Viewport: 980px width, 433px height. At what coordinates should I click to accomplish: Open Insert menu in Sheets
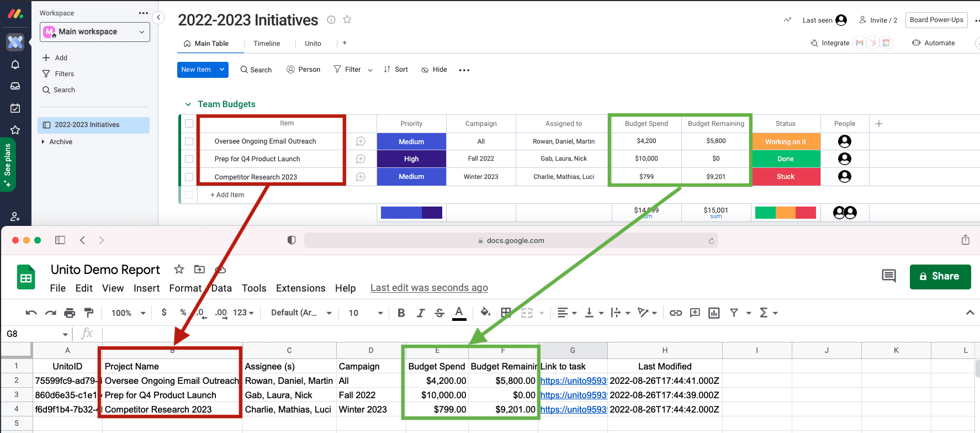(x=146, y=288)
